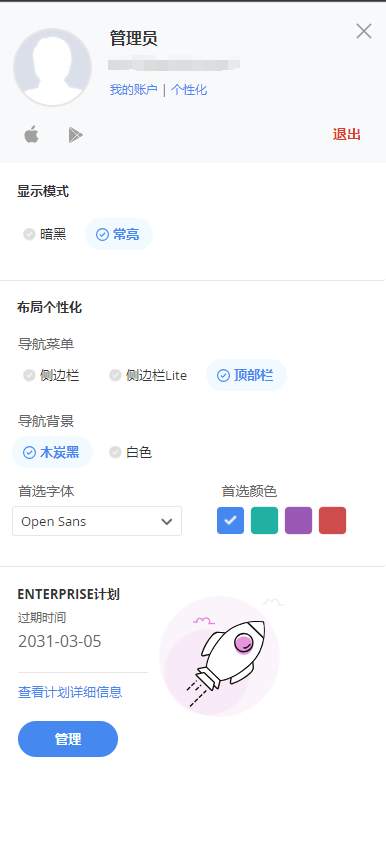Click the user avatar placeholder image

[x=52, y=67]
